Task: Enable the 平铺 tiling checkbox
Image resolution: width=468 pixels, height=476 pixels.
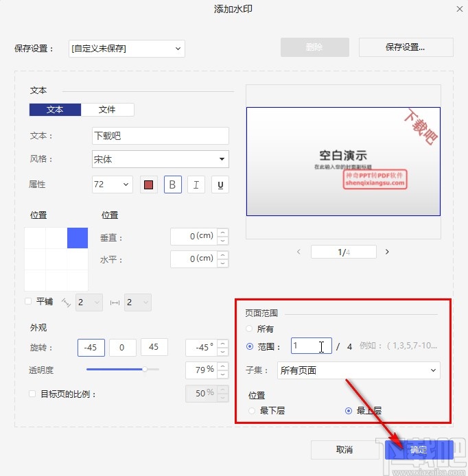Action: (28, 301)
